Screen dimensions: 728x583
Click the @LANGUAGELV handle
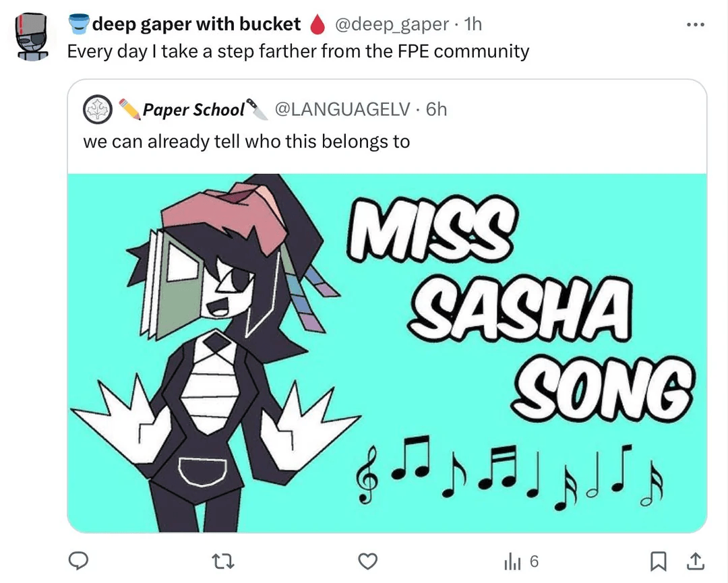coord(342,109)
